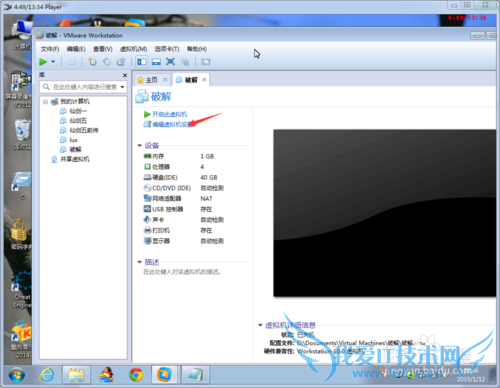Switch to the 主页 tab

(151, 80)
